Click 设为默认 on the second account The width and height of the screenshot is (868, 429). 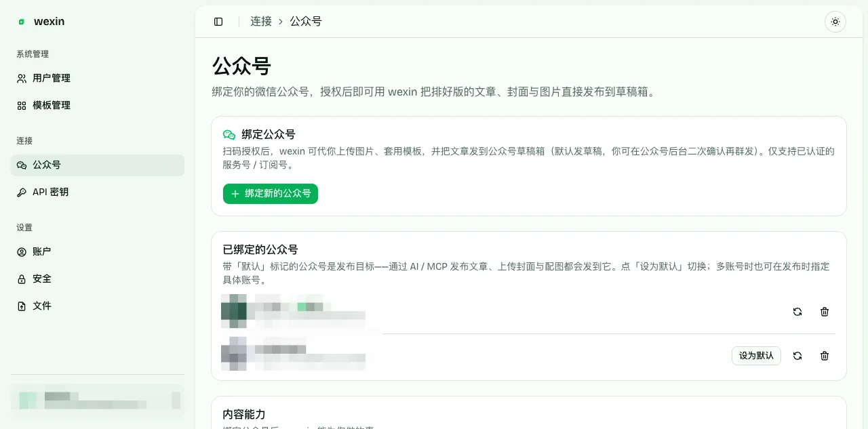(756, 356)
